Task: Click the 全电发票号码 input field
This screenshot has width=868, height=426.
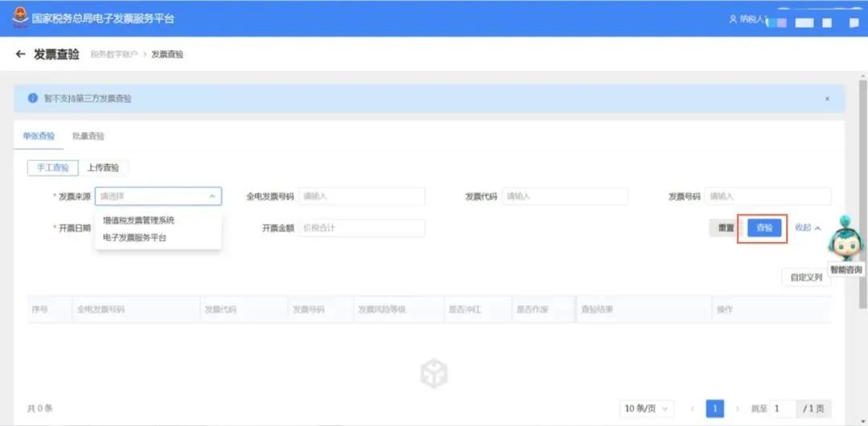Action: 361,196
